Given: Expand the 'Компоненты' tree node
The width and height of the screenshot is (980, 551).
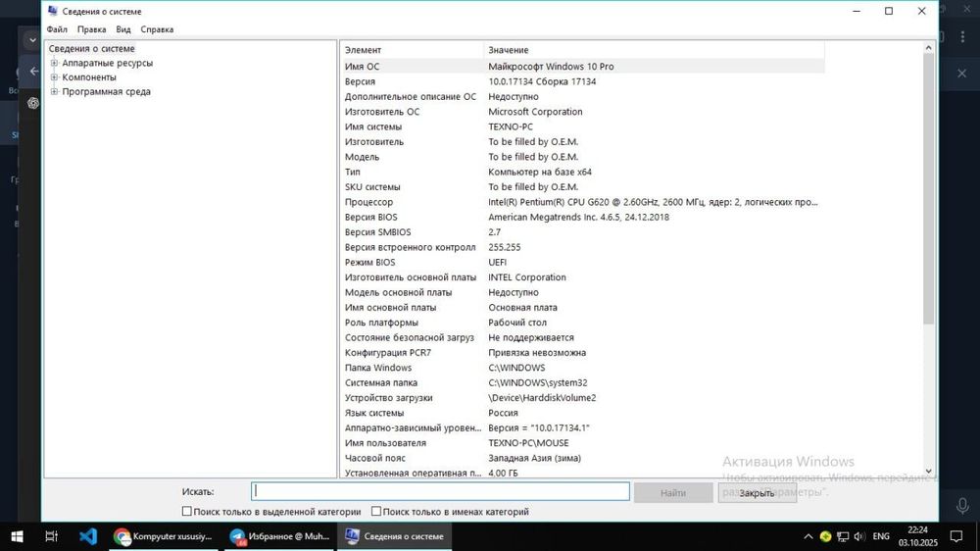Looking at the screenshot, I should [54, 76].
